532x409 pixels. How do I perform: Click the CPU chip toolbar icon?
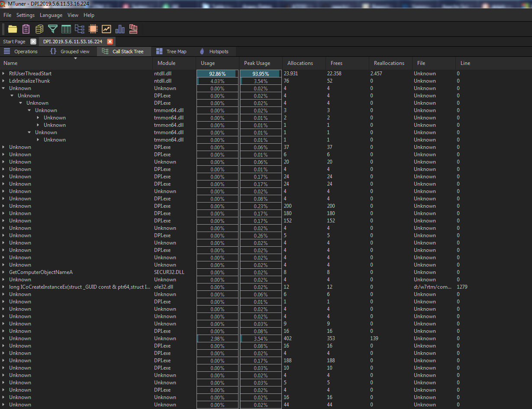tap(93, 29)
